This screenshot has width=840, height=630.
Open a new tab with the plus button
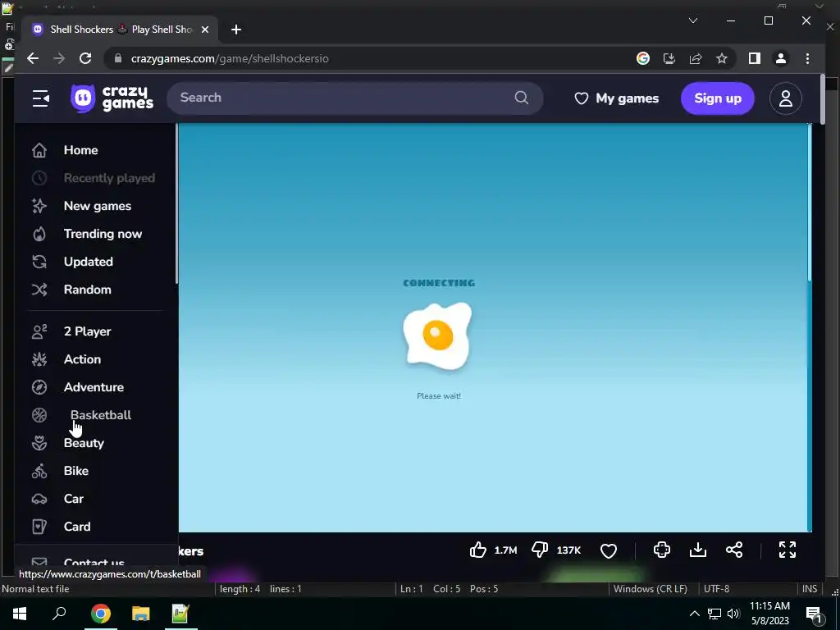pyautogui.click(x=235, y=30)
